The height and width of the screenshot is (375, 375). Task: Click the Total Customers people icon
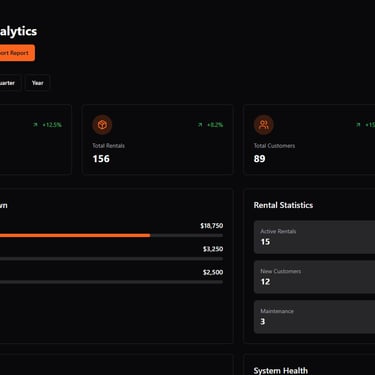pos(264,125)
